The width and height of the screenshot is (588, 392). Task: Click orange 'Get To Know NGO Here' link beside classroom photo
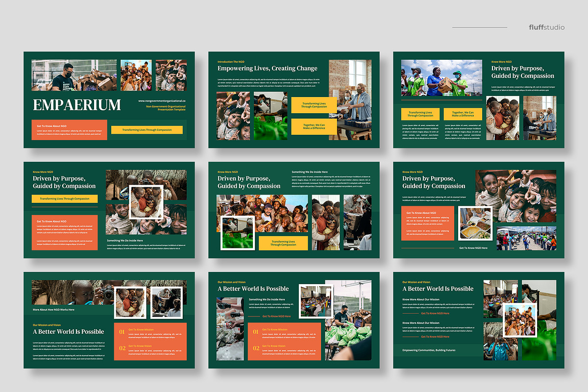point(276,316)
